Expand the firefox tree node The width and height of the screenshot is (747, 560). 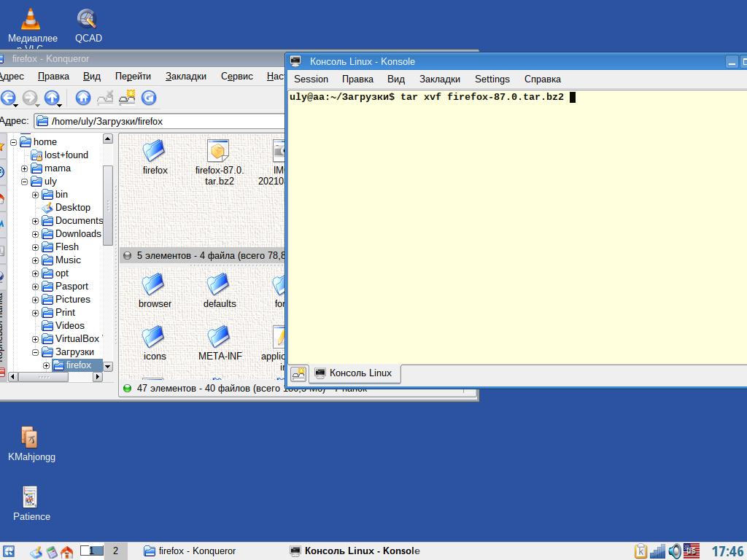point(46,366)
